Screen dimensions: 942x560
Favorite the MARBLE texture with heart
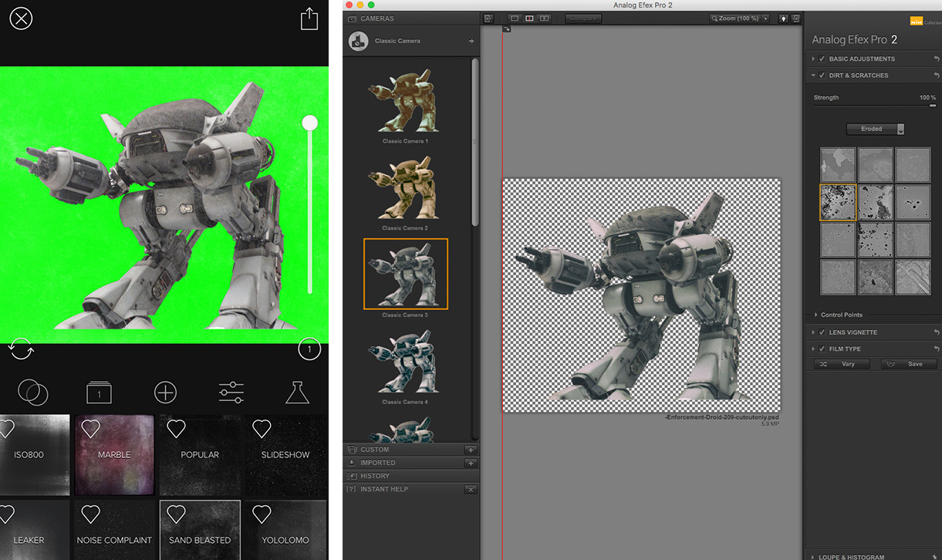(x=91, y=429)
